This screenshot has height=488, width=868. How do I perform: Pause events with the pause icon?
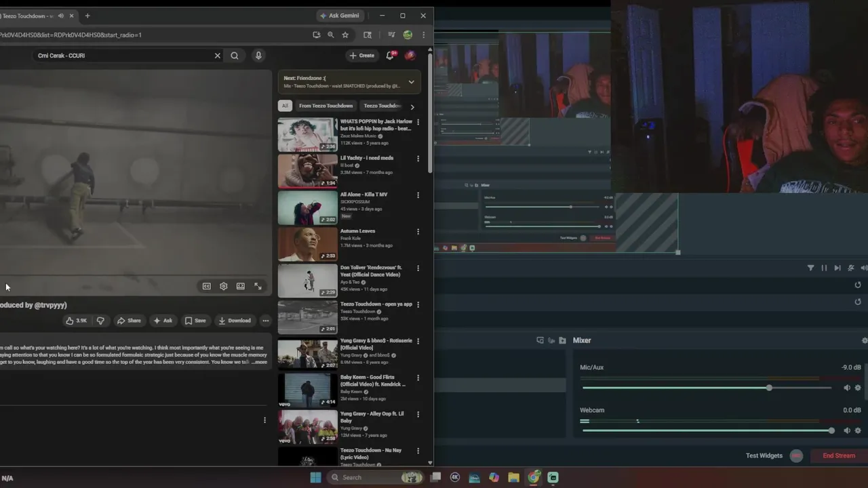tap(824, 268)
